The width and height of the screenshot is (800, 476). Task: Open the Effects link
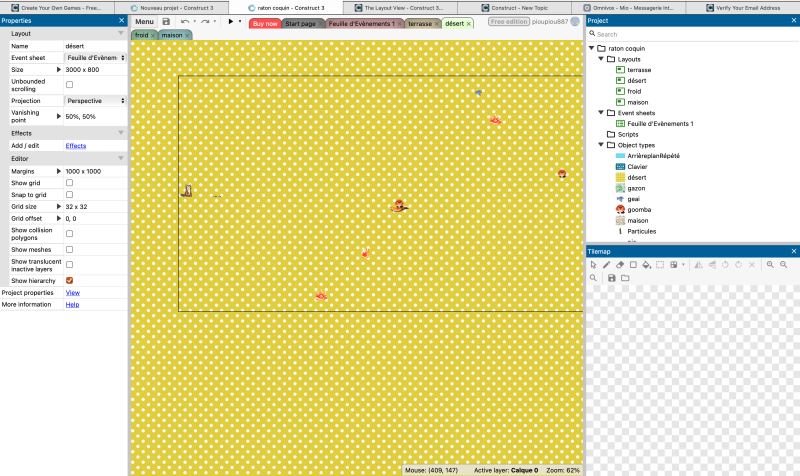click(76, 145)
